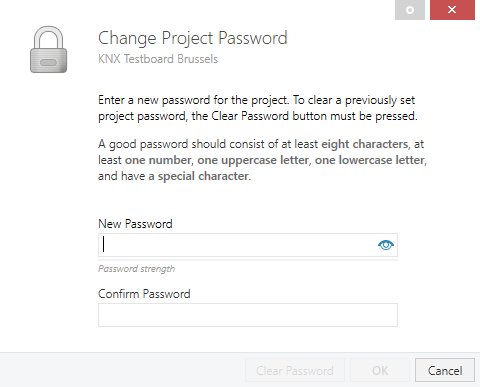
Task: Click the bold 'one uppercase letter' text
Action: (254, 160)
